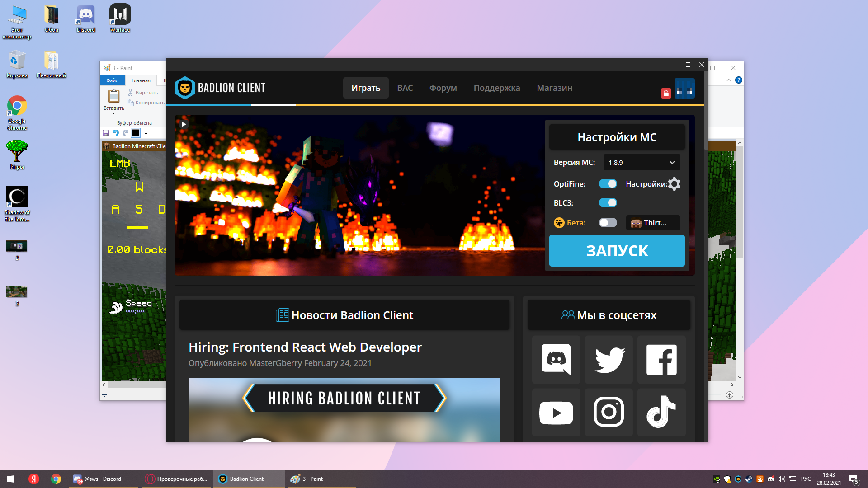Click Steam icon in system tray
Screen dimensions: 868x488
(749, 479)
